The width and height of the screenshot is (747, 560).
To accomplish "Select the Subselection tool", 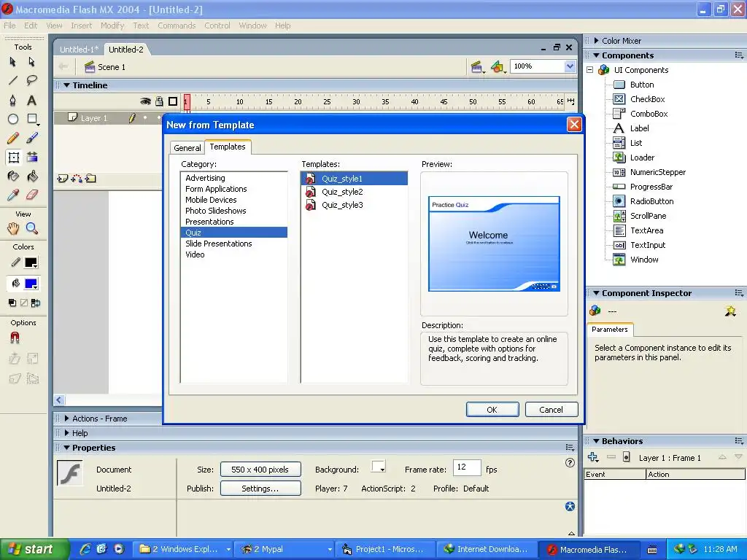I will tap(31, 62).
